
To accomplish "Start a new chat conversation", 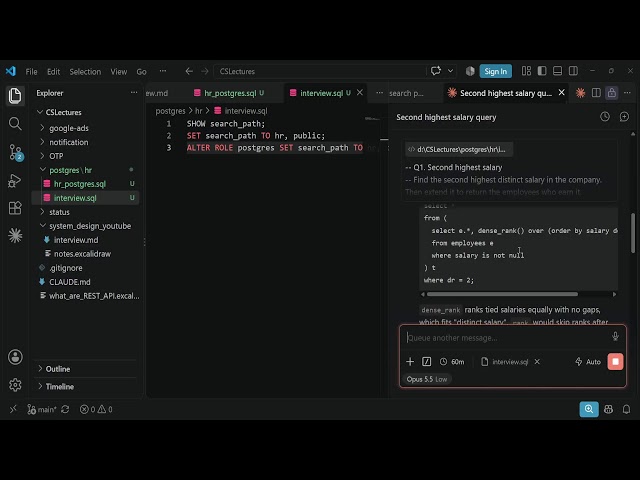I will [x=624, y=117].
